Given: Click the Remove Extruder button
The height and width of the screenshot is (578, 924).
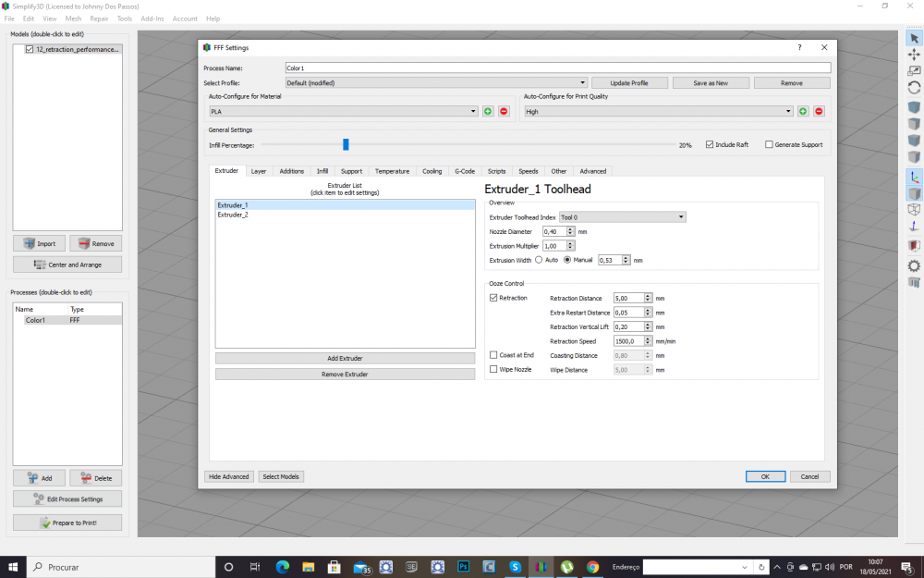Looking at the screenshot, I should coord(345,375).
